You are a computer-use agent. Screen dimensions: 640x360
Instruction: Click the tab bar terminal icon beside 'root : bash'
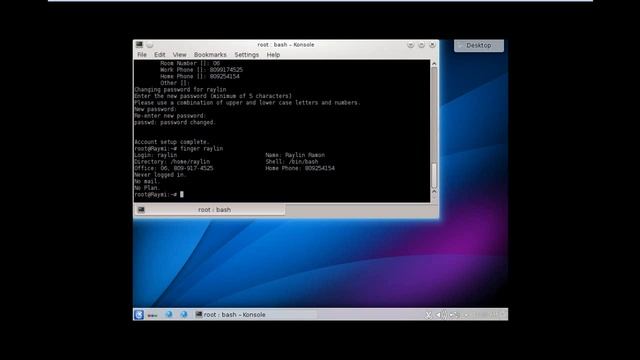tap(141, 210)
